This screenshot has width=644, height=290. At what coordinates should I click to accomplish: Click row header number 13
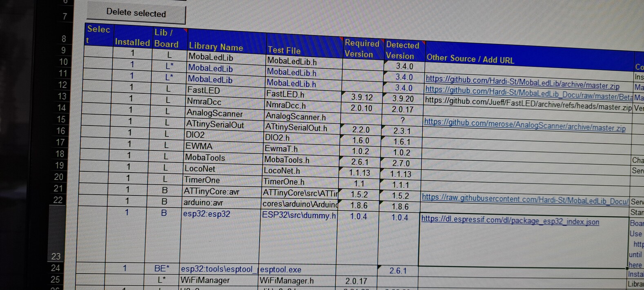click(x=62, y=96)
